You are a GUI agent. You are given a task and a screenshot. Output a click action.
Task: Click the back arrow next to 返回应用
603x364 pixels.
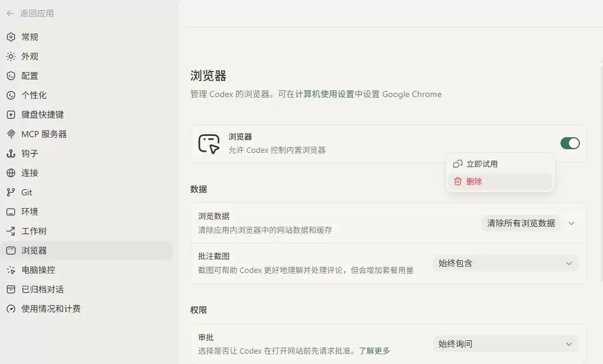[x=10, y=13]
